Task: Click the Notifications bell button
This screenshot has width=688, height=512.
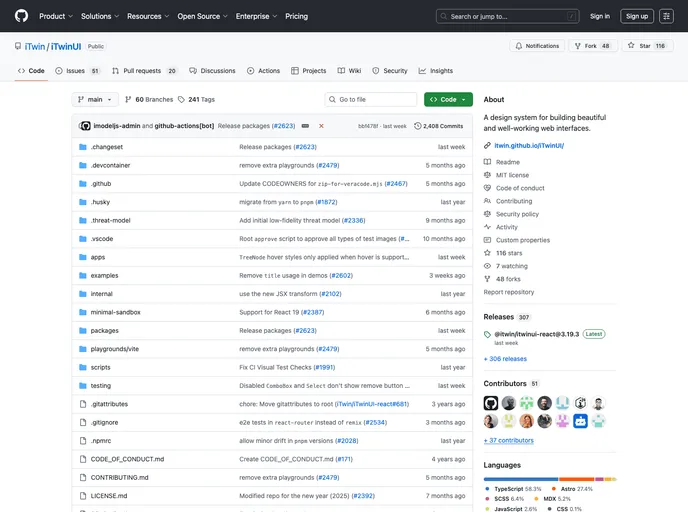Action: [537, 46]
